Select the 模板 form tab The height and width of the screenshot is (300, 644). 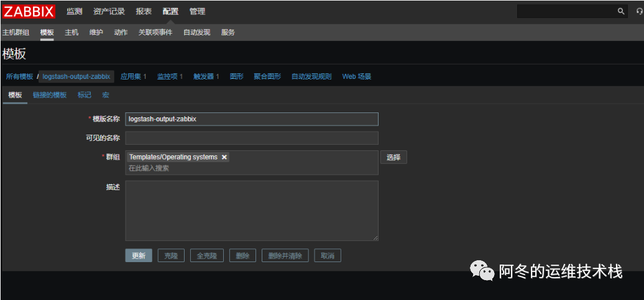tap(15, 95)
